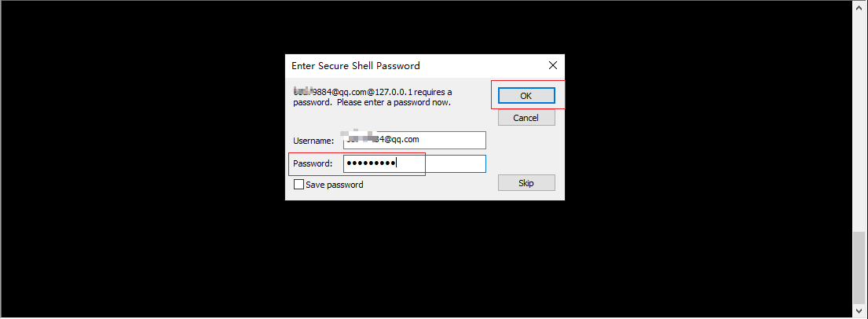
Task: Skip the password prompt
Action: (526, 183)
